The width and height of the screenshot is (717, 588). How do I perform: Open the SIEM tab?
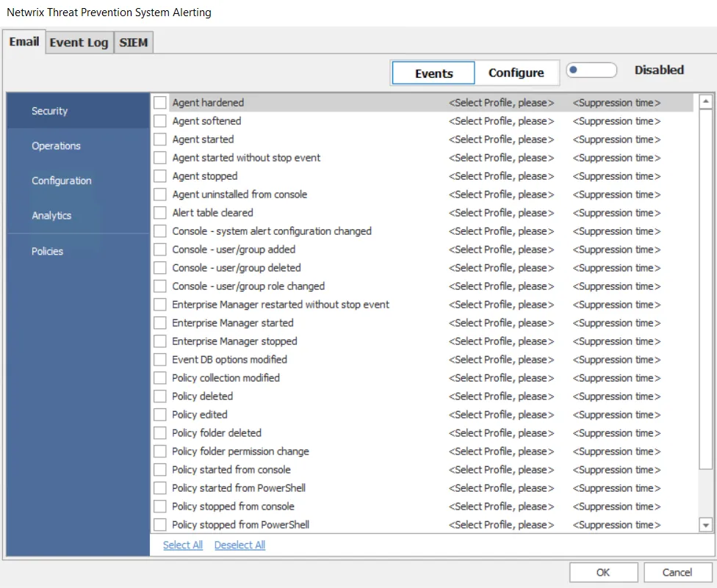click(133, 43)
